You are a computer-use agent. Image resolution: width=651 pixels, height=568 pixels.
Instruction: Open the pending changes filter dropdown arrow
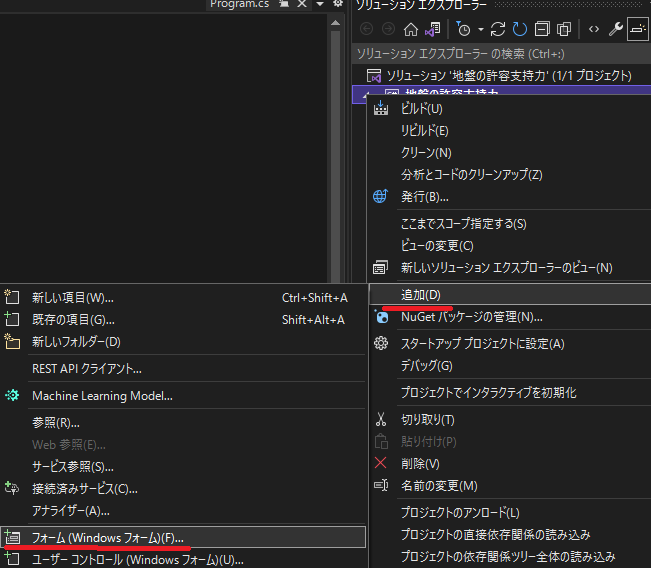(480, 29)
